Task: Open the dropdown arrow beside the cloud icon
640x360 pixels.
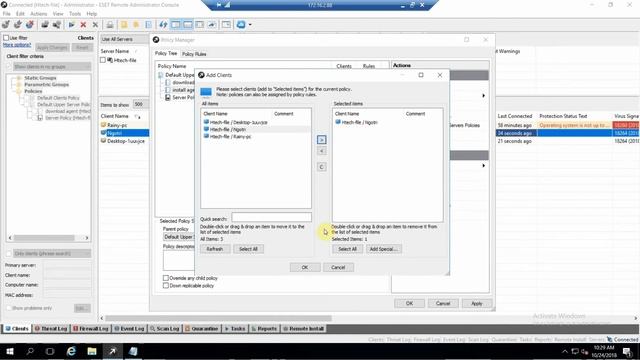Action: pyautogui.click(x=250, y=25)
